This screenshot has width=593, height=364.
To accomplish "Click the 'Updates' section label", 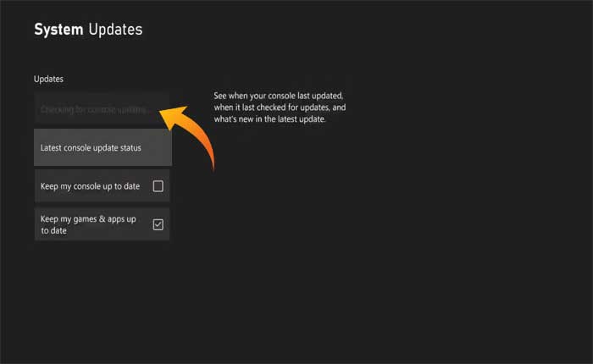I will (x=48, y=79).
